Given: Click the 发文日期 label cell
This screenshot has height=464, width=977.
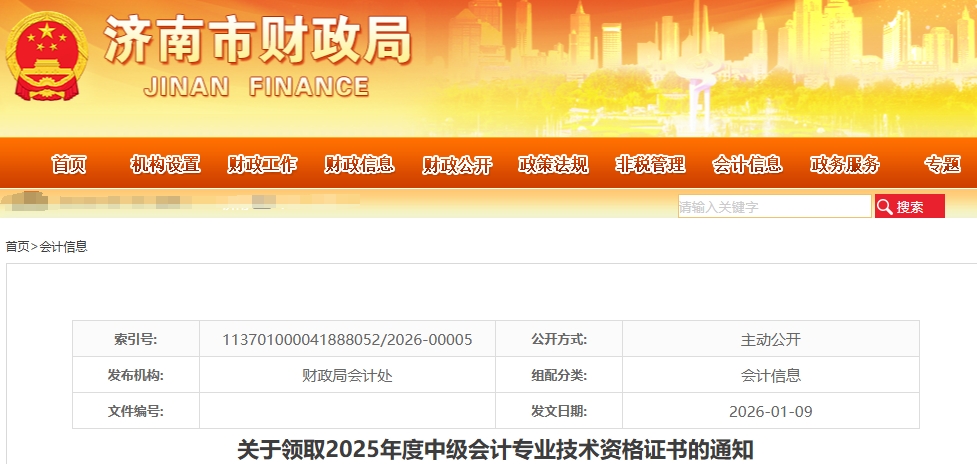Looking at the screenshot, I should [559, 411].
